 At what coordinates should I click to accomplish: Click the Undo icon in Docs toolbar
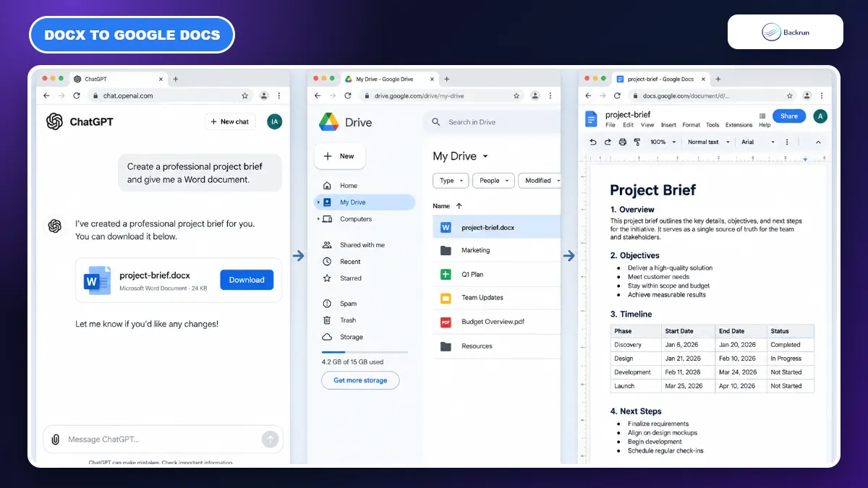click(593, 142)
